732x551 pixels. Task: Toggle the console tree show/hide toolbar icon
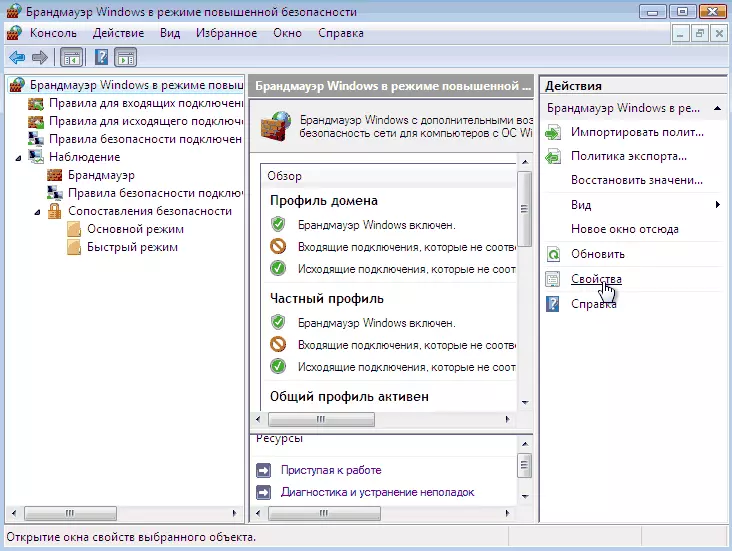(72, 57)
